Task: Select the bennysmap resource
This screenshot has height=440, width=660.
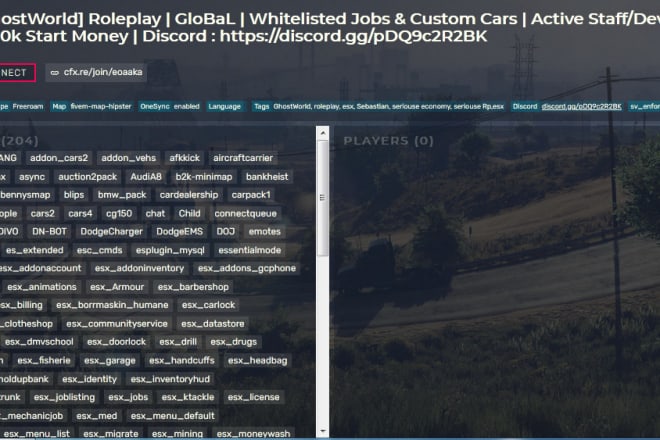Action: pos(25,195)
